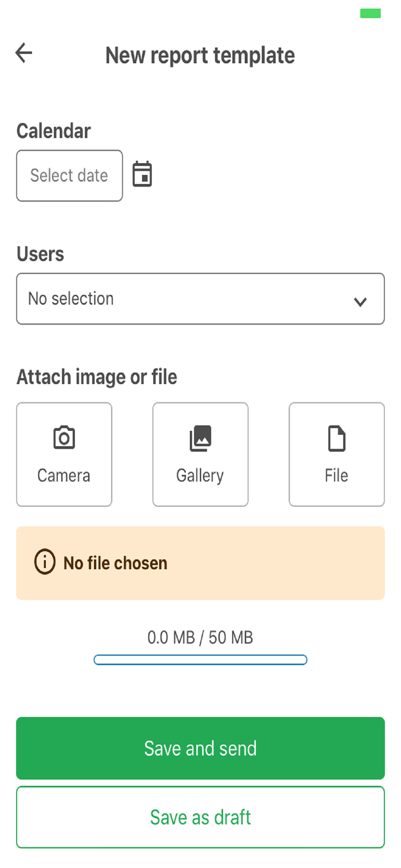The height and width of the screenshot is (868, 401).
Task: Click the Select date field
Action: tap(69, 176)
